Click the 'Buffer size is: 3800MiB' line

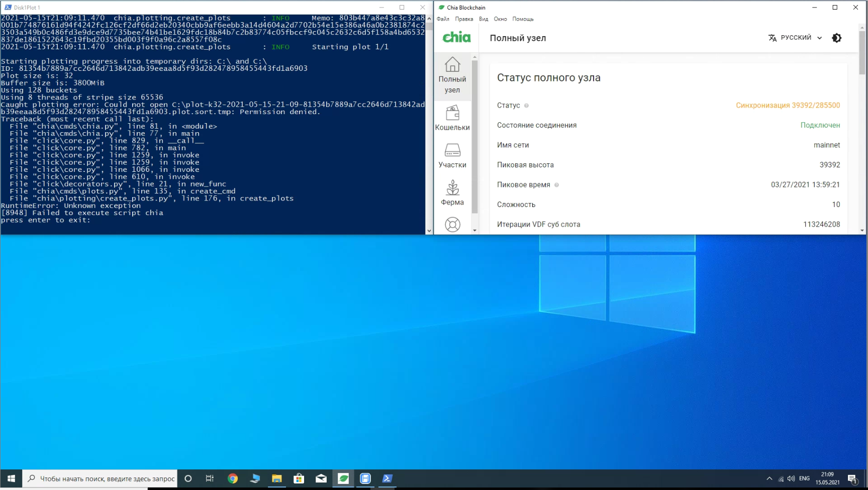pos(53,83)
